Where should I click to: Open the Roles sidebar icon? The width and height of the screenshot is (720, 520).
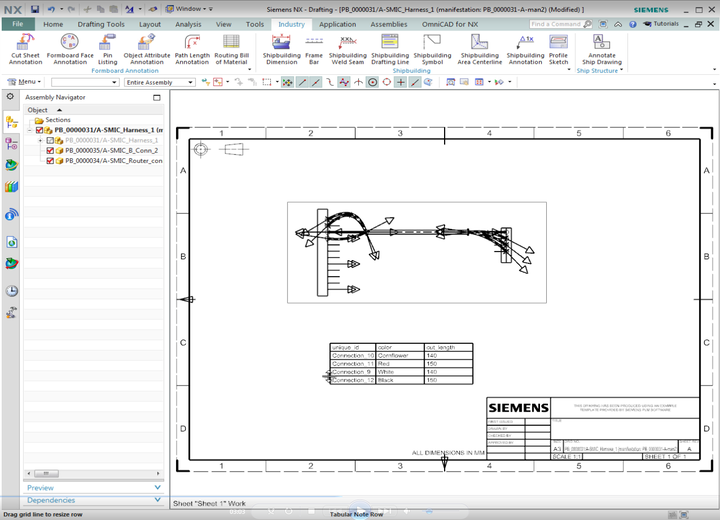[x=11, y=313]
